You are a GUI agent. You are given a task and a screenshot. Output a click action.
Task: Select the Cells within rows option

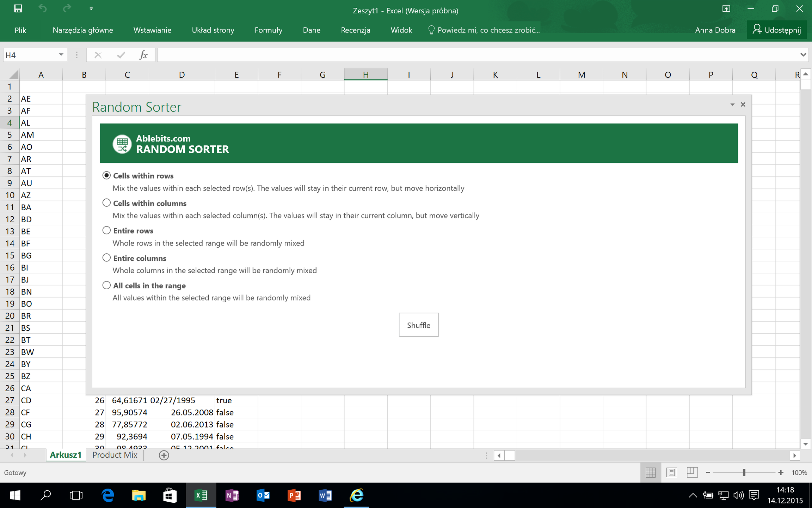(106, 175)
